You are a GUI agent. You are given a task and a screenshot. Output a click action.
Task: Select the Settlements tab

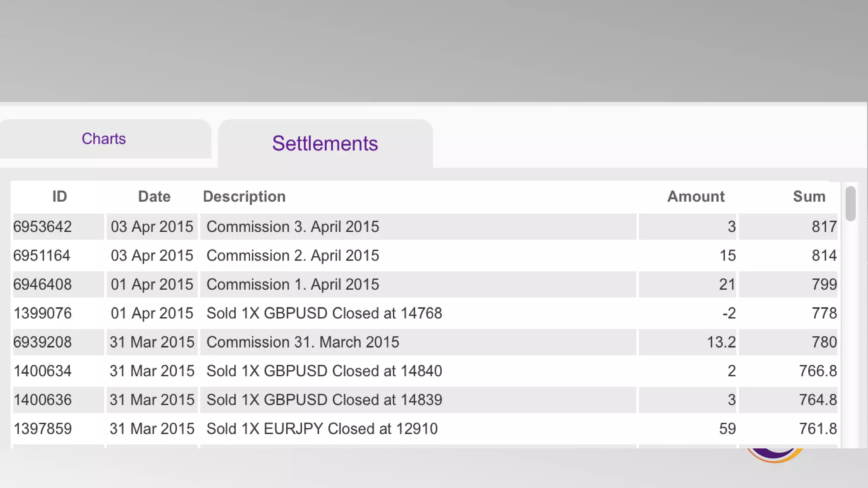pos(325,144)
